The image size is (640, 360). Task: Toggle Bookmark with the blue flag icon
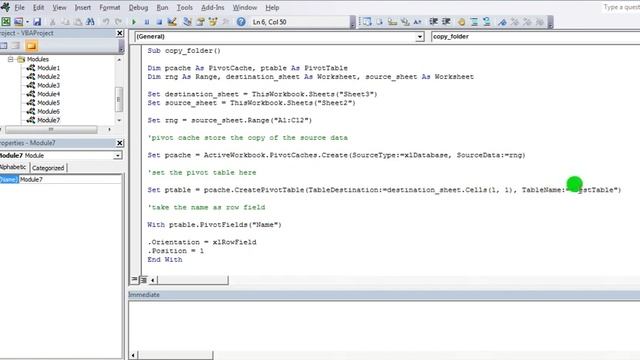click(x=502, y=22)
